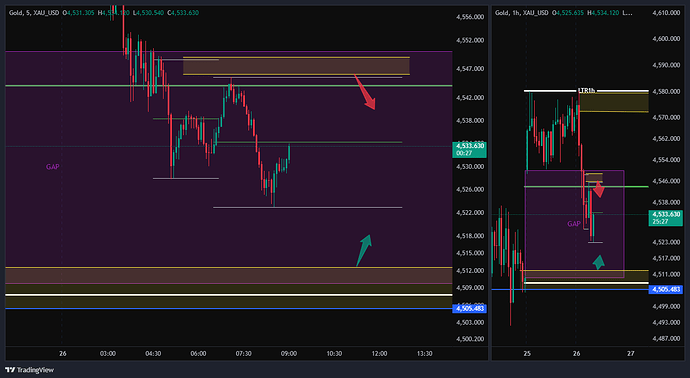This screenshot has height=378, width=690.
Task: Click the 27 date label on 1h chart
Action: click(x=631, y=353)
